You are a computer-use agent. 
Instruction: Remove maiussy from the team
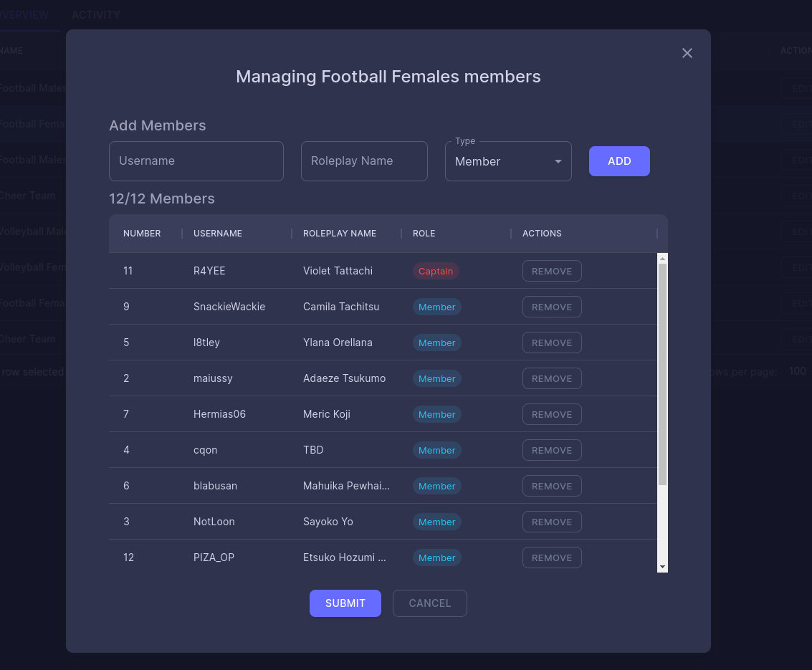click(551, 378)
